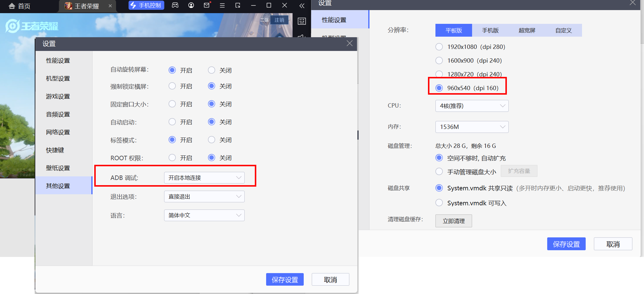
Task: Click 保存设置 in 其他设置 dialog
Action: tap(285, 279)
